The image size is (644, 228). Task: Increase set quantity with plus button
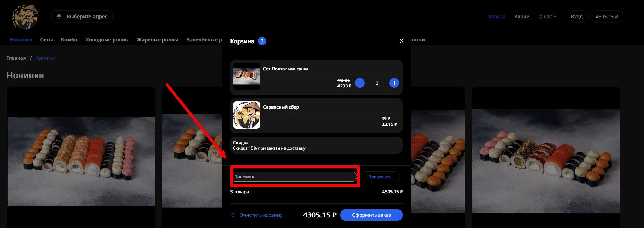point(394,83)
